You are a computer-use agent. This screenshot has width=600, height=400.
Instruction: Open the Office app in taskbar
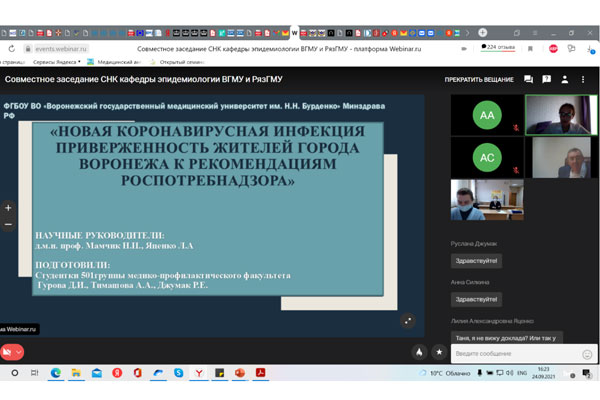[138, 373]
